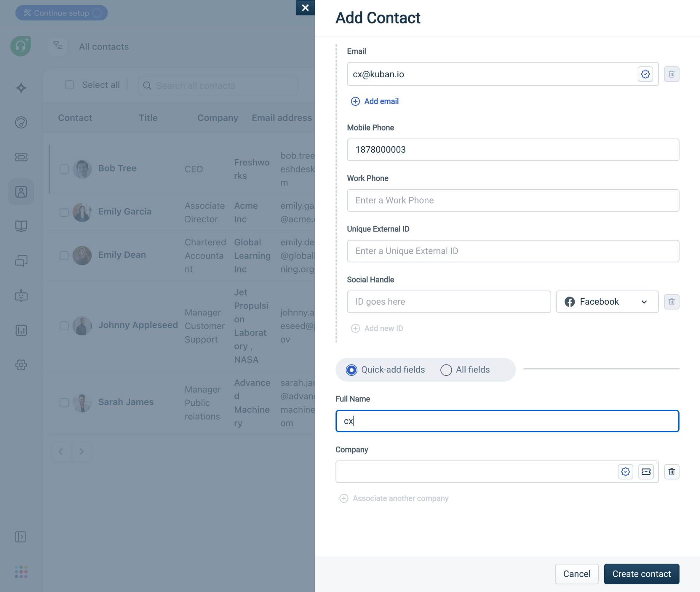Click the Freshworks company cell

click(x=252, y=169)
